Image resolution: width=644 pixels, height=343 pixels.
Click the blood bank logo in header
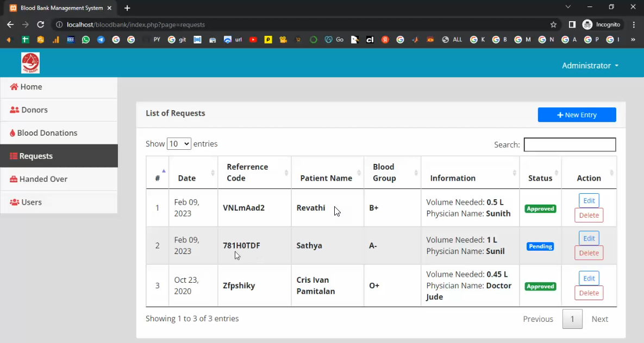coord(30,63)
